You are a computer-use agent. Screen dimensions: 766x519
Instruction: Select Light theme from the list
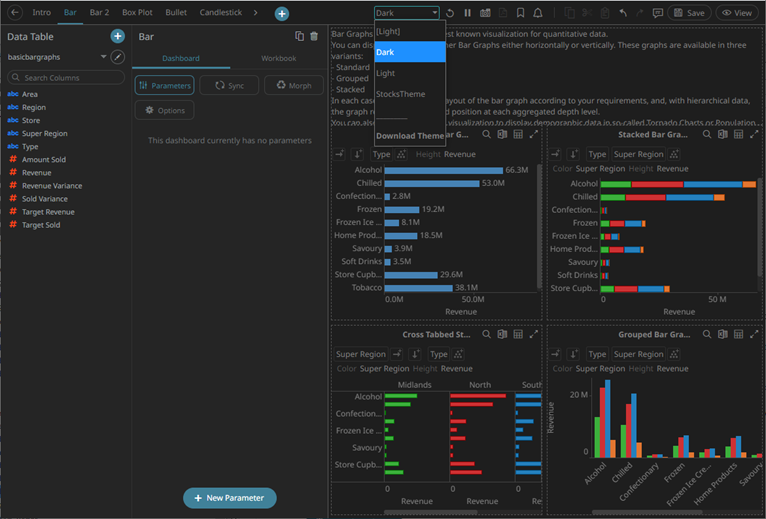click(x=385, y=73)
